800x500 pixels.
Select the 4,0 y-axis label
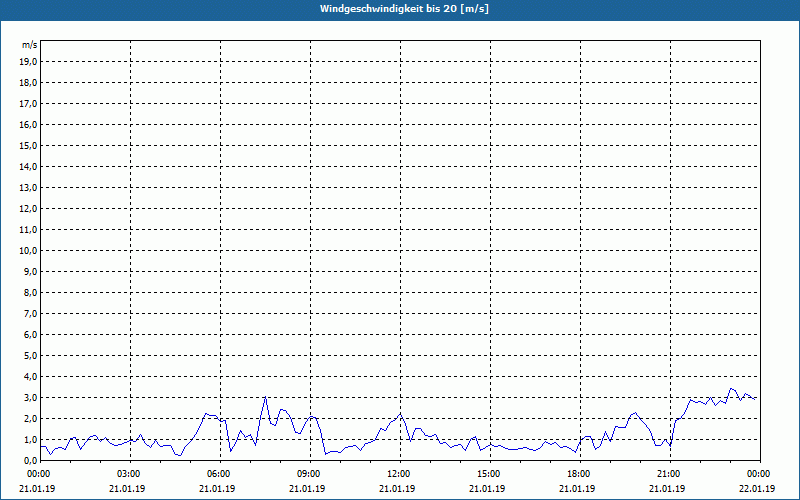coord(31,377)
